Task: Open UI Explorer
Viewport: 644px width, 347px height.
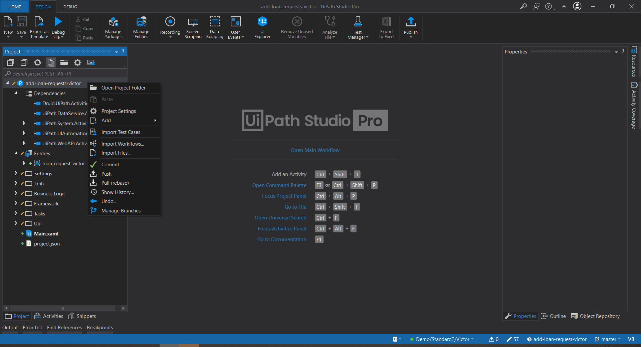Action: point(262,28)
